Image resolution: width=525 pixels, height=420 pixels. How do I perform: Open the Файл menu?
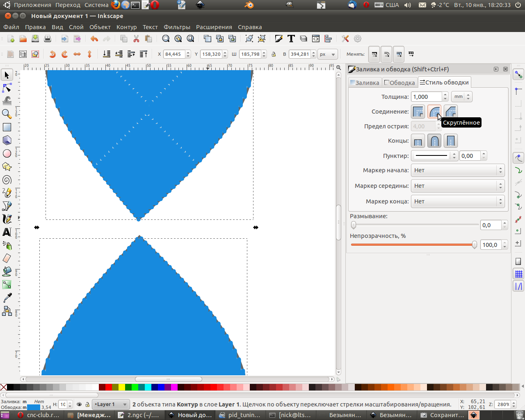[11, 27]
